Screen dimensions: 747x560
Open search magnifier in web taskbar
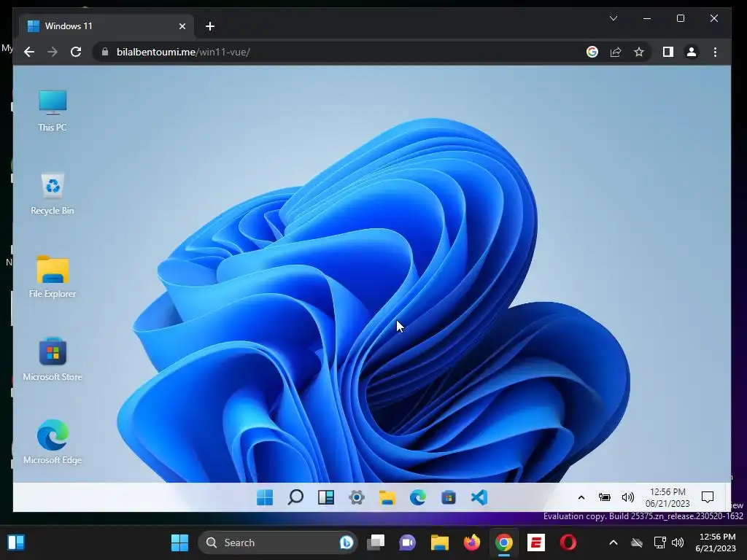295,497
